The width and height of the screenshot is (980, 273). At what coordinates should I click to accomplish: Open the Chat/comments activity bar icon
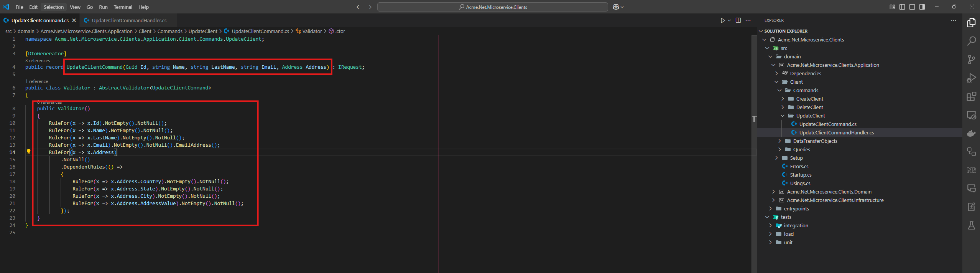coord(971,189)
